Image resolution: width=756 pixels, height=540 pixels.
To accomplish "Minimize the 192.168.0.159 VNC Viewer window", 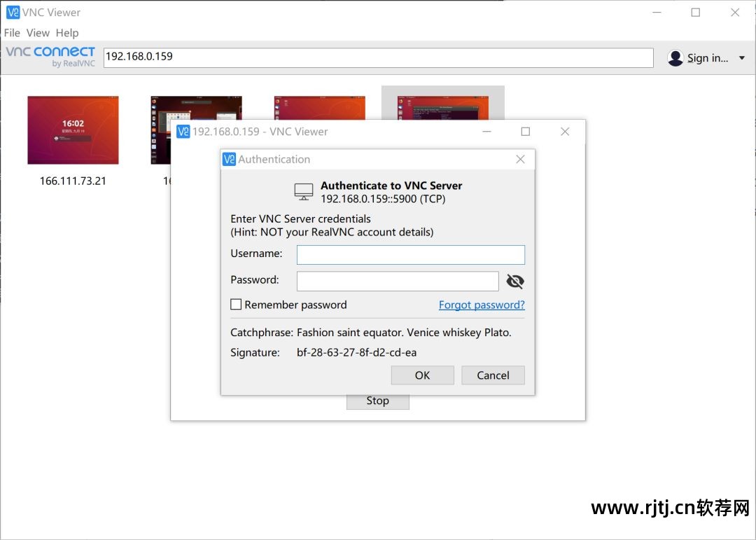I will [x=487, y=131].
